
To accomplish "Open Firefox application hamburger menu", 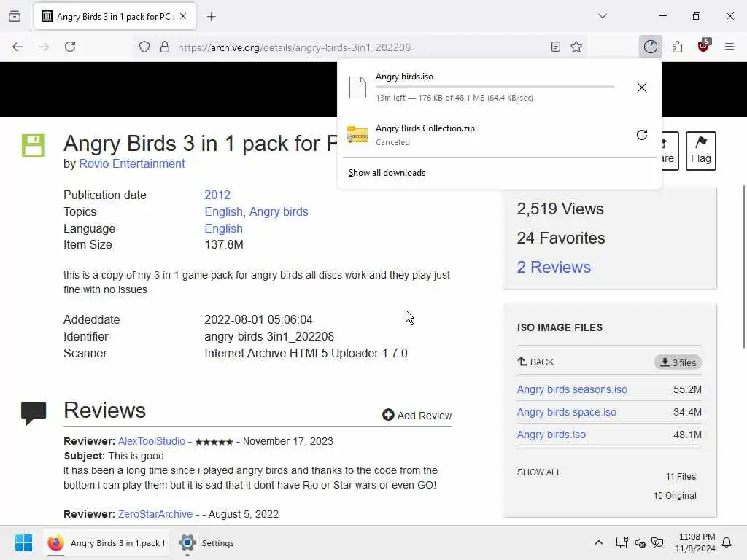I will 729,47.
